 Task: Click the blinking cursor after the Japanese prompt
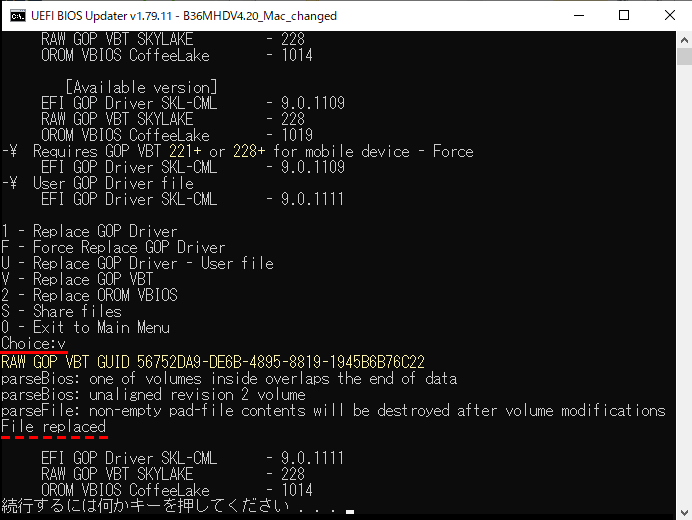pos(350,509)
